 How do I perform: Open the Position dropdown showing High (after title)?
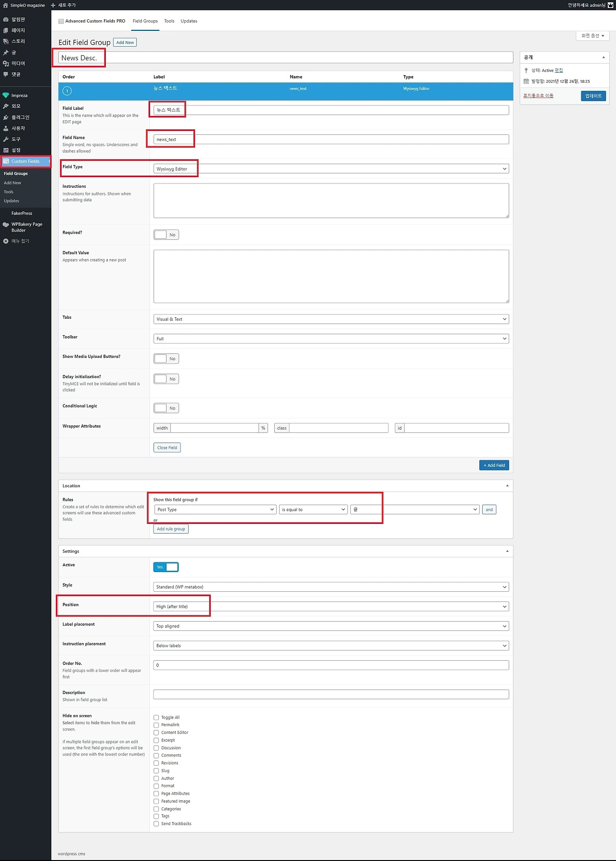331,607
